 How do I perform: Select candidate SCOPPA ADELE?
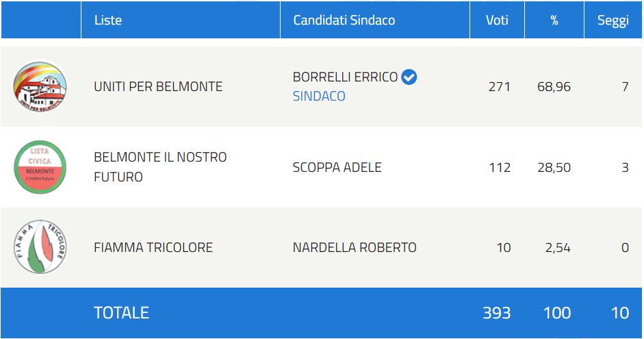[x=337, y=168]
